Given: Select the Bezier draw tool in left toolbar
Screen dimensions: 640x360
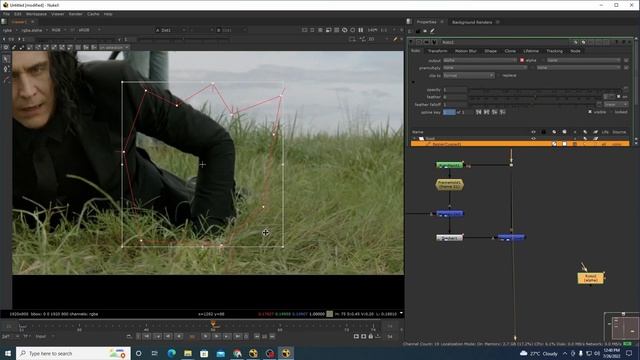Looking at the screenshot, I should (x=6, y=70).
